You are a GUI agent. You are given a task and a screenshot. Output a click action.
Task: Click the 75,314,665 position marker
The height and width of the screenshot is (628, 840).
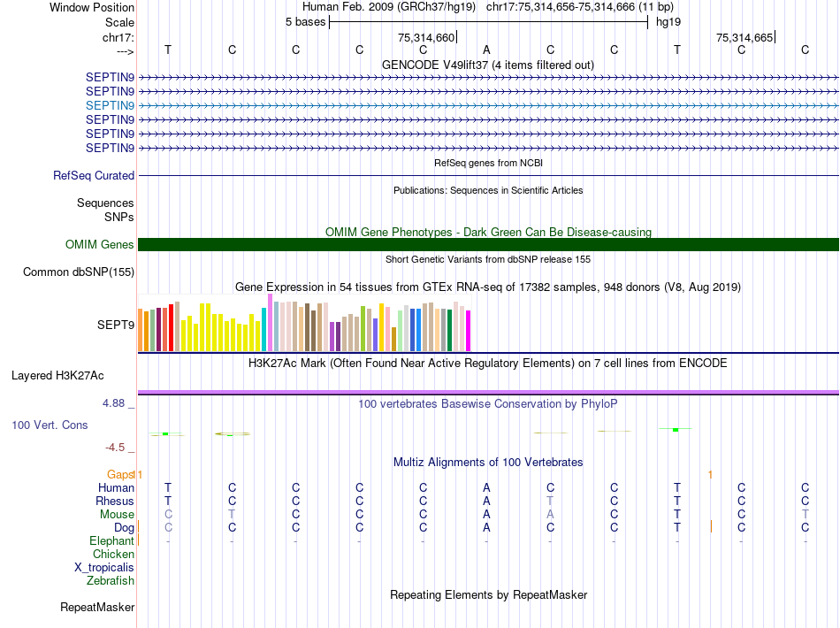[x=745, y=37]
